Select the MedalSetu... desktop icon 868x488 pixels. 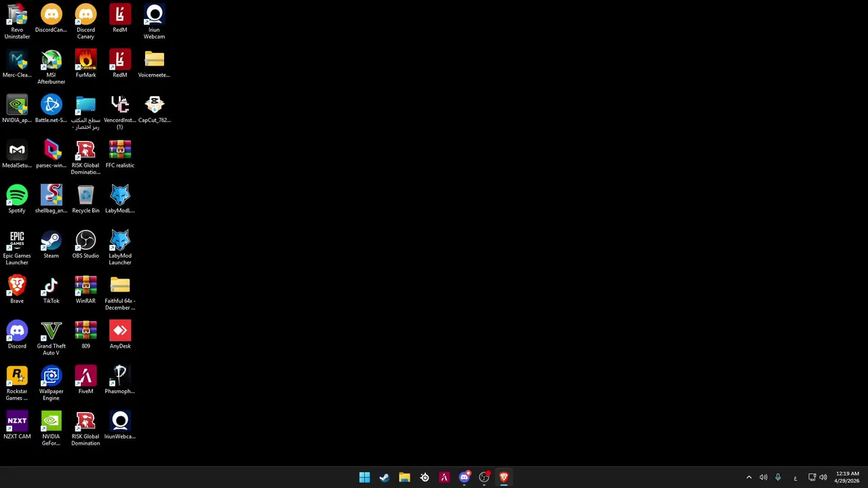click(x=17, y=154)
